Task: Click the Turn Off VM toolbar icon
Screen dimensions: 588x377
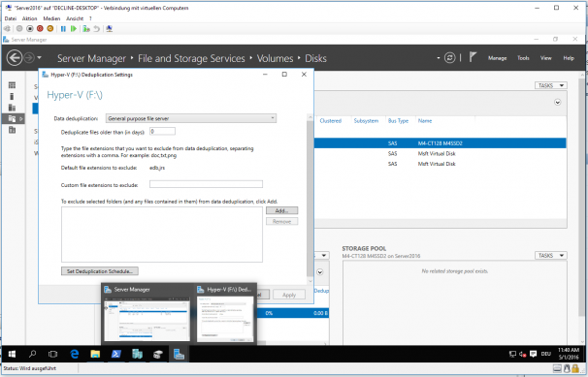Action: 30,28
